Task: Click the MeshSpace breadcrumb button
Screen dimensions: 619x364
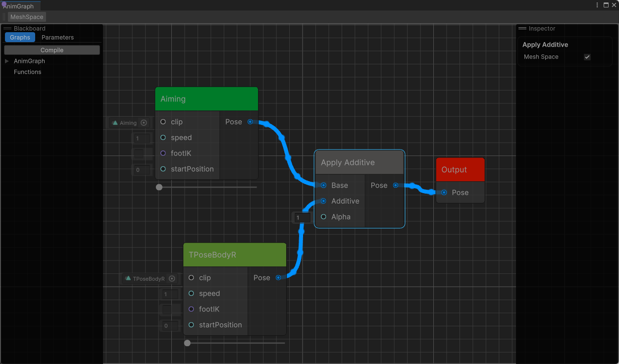Action: coord(27,17)
